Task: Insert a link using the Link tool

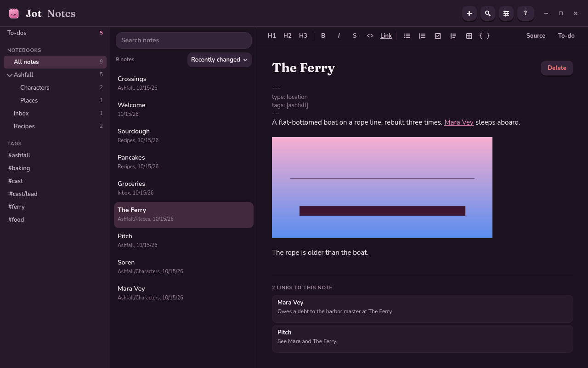Action: pyautogui.click(x=386, y=35)
